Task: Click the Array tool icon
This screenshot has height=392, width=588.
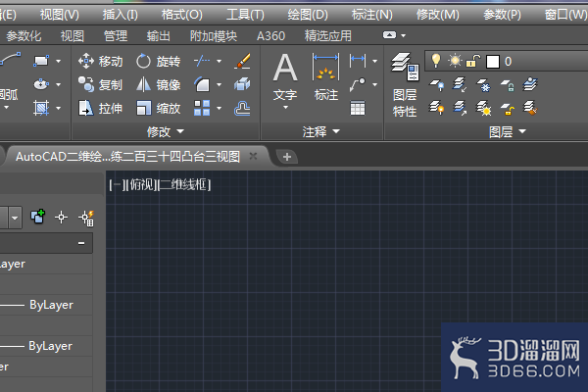Action: (202, 108)
